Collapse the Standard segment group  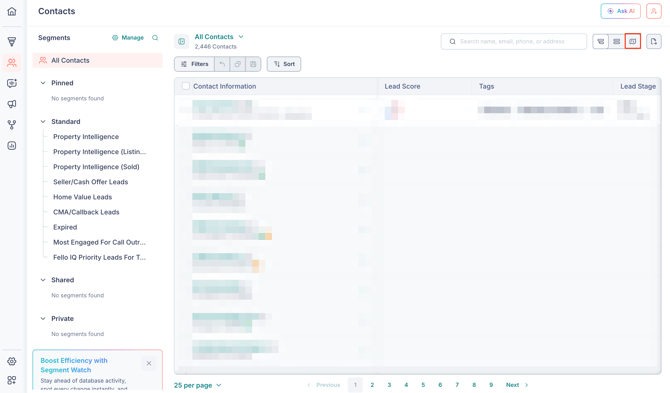coord(43,121)
